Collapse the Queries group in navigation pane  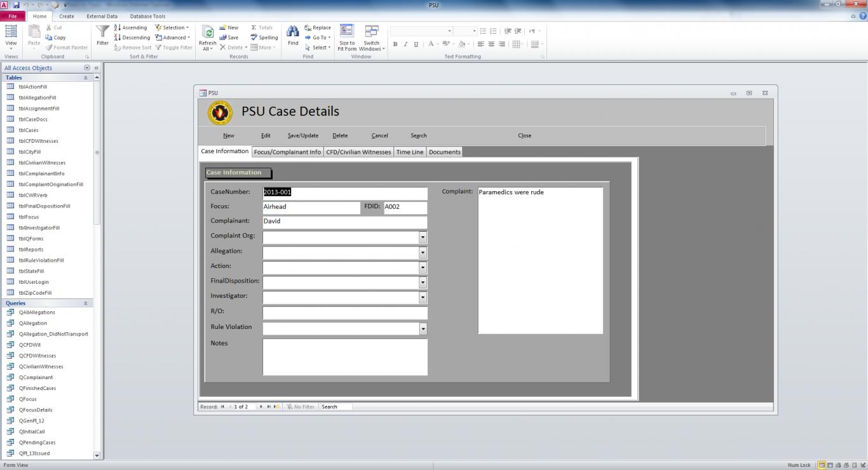point(86,303)
